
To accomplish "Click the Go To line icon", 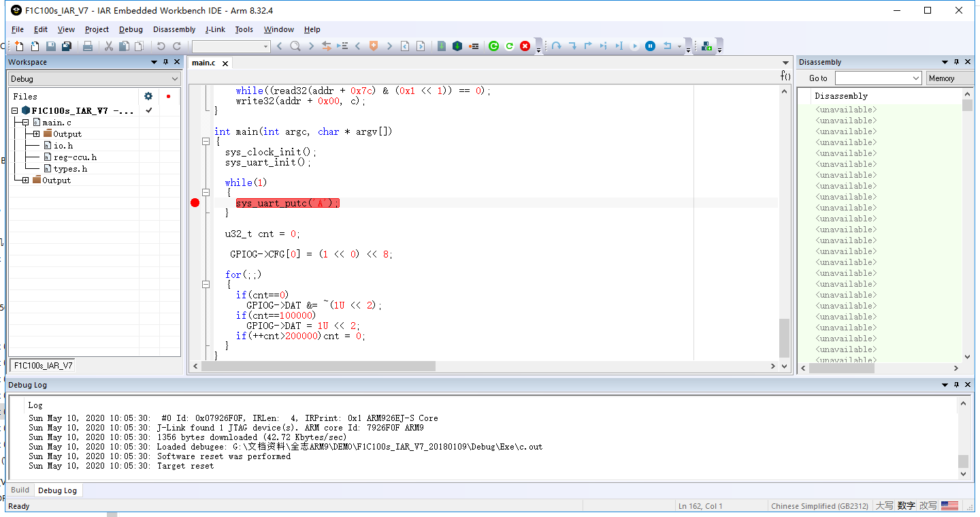I will 342,46.
